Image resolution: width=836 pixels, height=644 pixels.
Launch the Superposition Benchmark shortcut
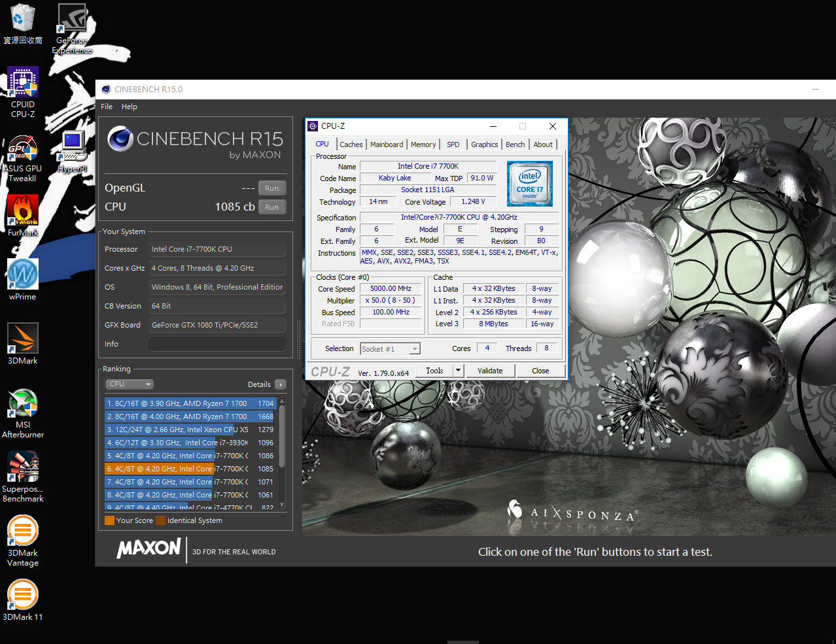(x=23, y=477)
